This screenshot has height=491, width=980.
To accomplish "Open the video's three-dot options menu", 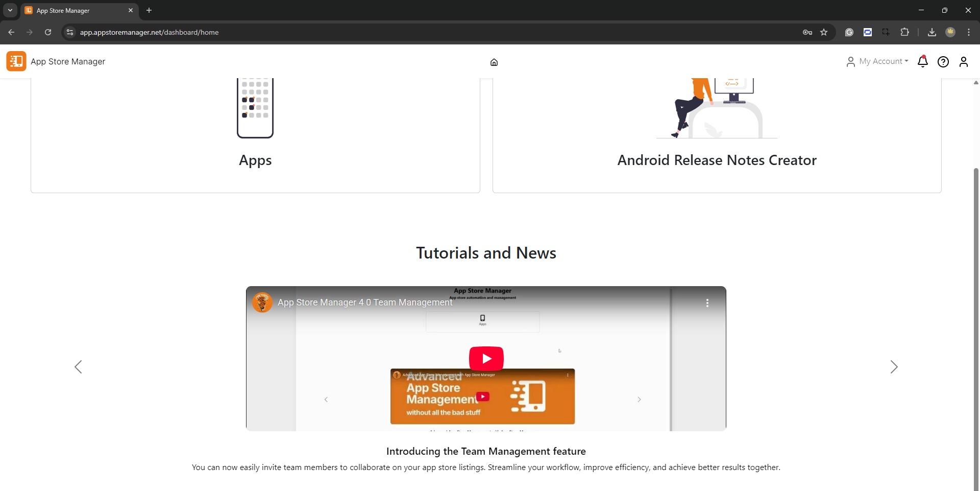I will [707, 303].
